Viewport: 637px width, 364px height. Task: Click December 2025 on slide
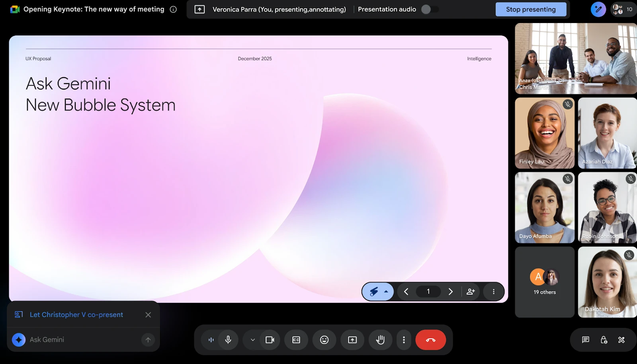point(255,58)
